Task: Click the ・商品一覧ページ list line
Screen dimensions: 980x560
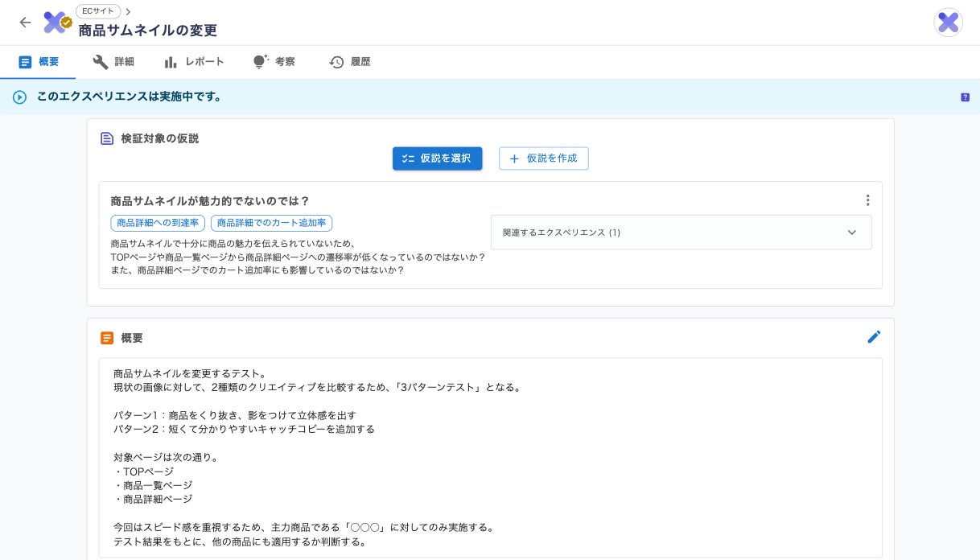Action: click(x=153, y=485)
